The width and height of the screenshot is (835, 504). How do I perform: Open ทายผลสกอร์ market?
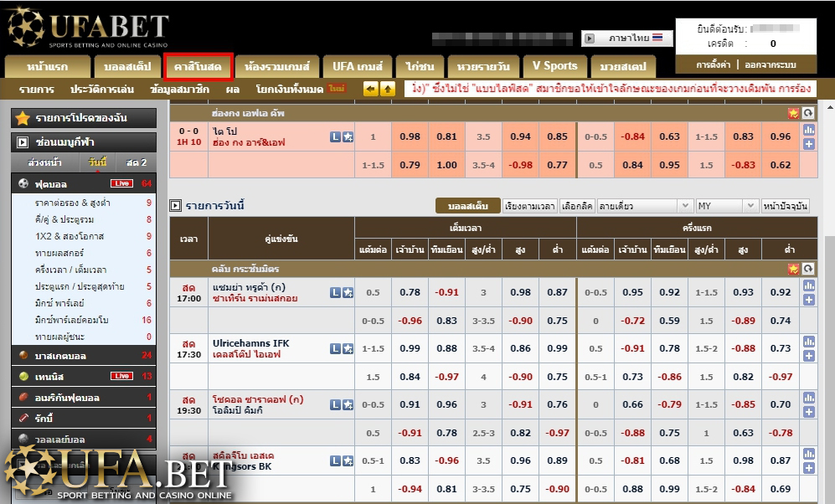pyautogui.click(x=59, y=253)
